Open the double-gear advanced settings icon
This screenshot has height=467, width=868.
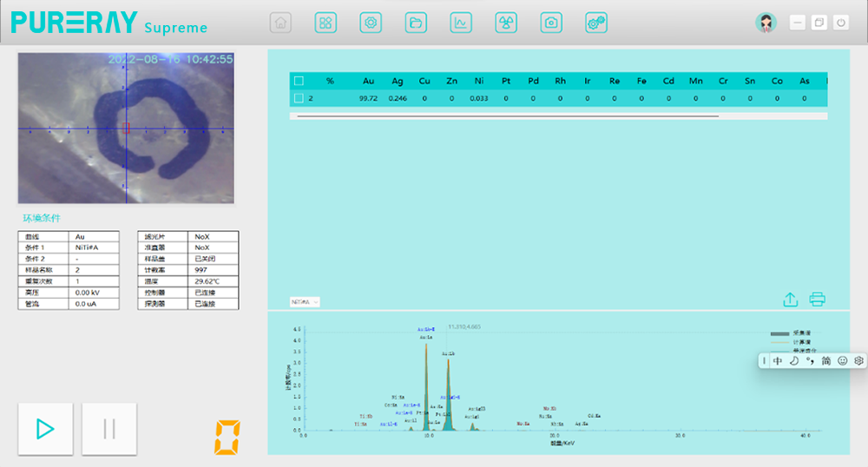[x=596, y=23]
